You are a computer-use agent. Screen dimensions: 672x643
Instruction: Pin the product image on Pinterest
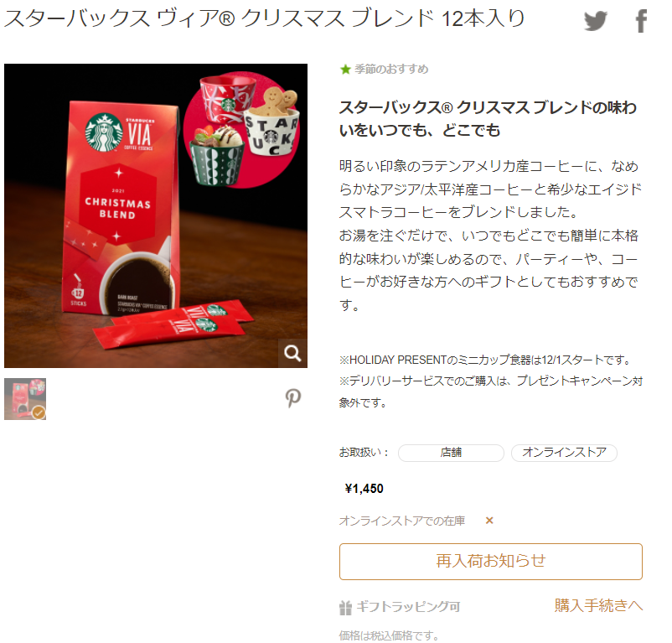point(293,398)
